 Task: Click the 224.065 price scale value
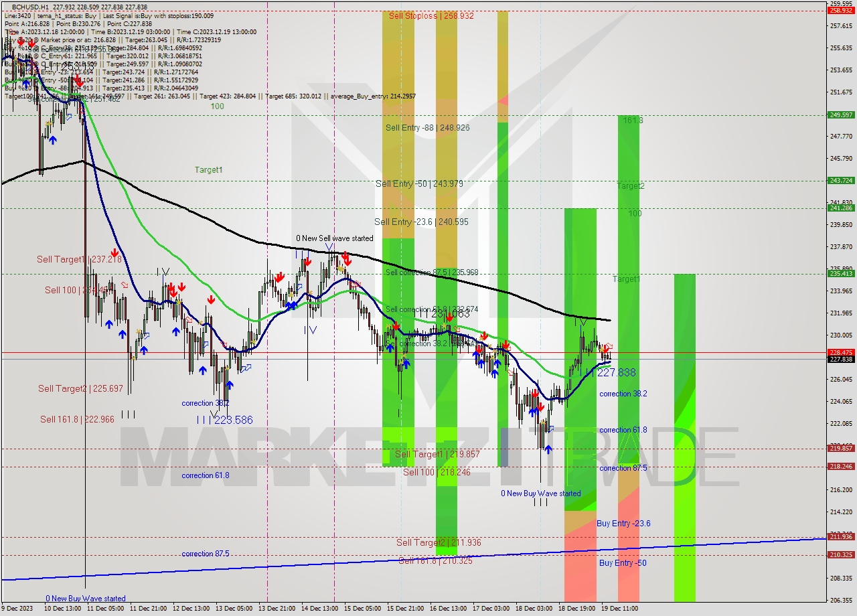[841, 401]
